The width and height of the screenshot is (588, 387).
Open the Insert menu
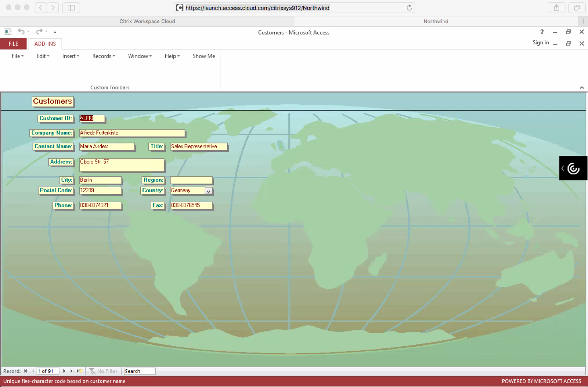click(70, 56)
